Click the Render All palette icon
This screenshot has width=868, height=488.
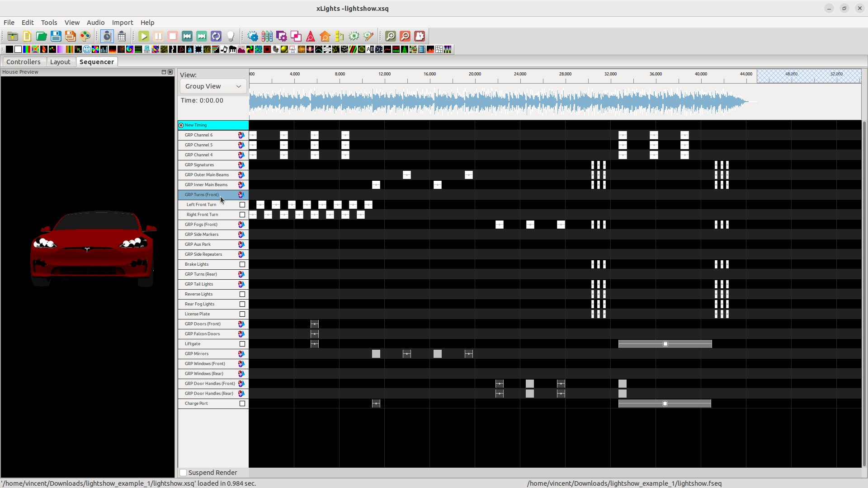click(x=85, y=36)
